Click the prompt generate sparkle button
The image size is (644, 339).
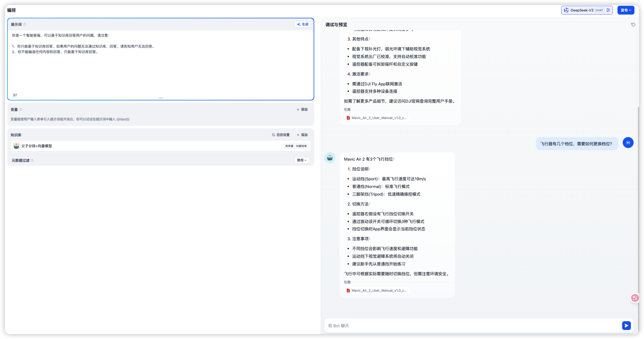coord(302,24)
